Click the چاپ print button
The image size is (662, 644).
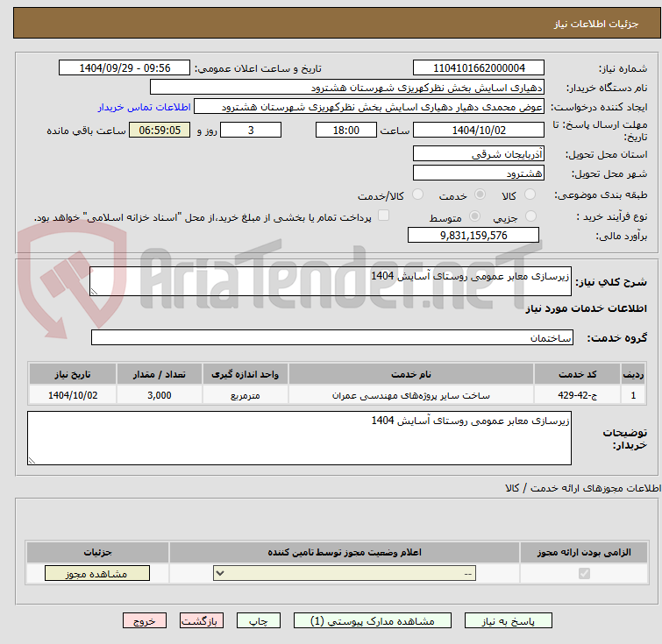coord(259,621)
